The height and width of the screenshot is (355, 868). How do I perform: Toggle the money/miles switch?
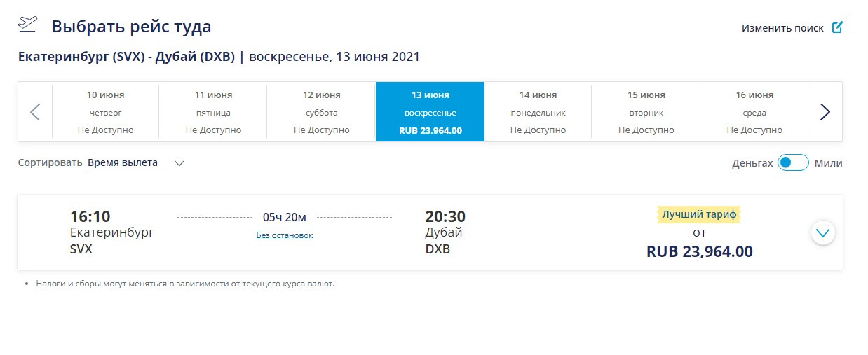(x=793, y=162)
